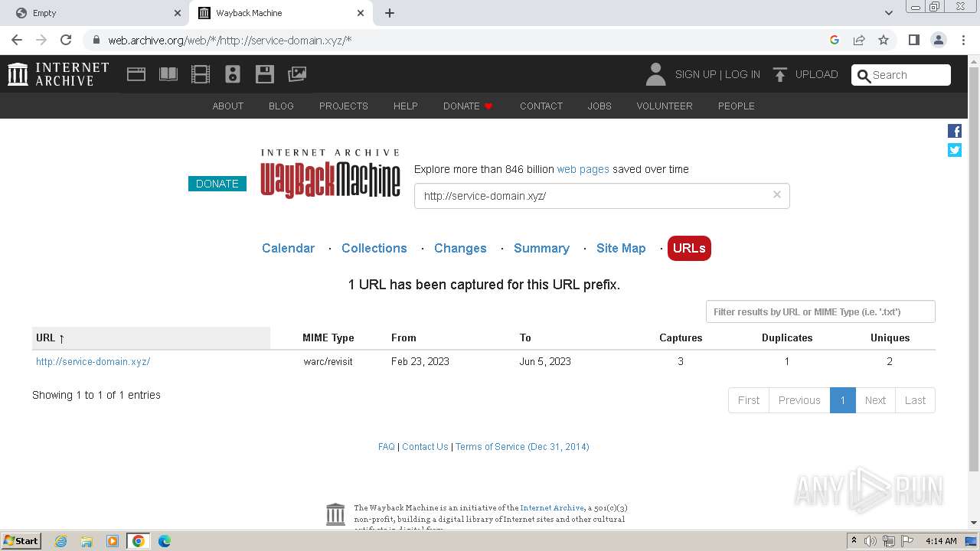
Task: Click the Wayback Machine logo
Action: (x=331, y=174)
